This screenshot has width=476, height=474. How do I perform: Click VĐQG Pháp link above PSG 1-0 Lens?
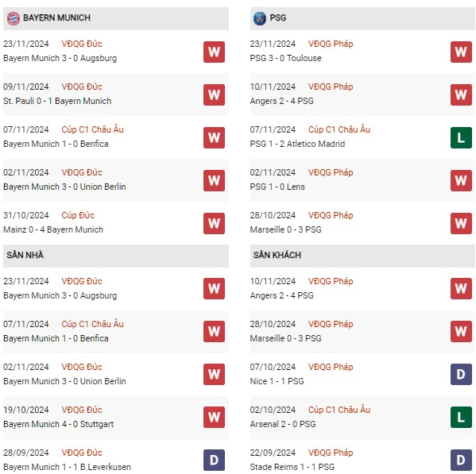[331, 172]
